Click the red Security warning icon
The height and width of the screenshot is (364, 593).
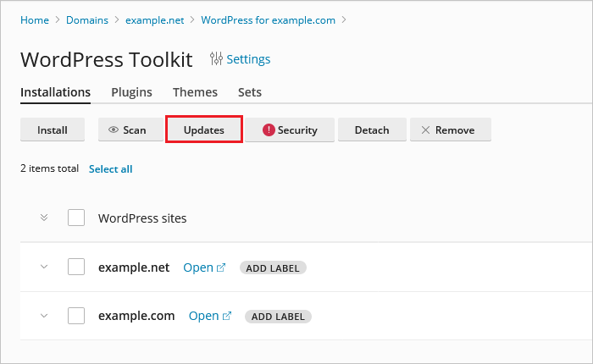tap(269, 130)
